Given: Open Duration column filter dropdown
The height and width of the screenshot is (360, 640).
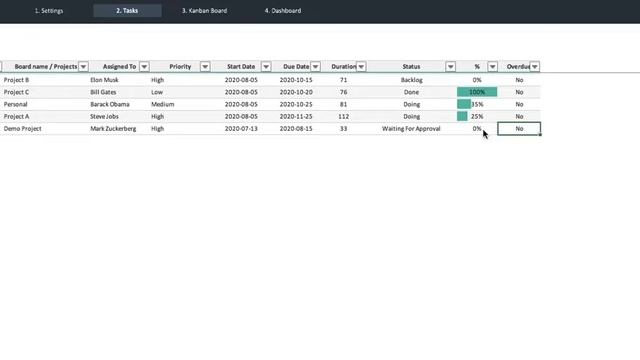Looking at the screenshot, I should [x=361, y=67].
